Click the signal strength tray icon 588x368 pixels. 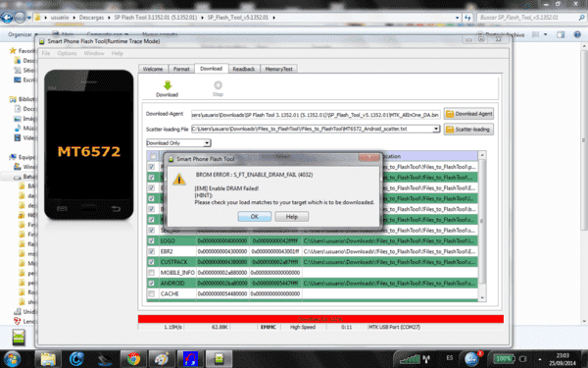click(x=410, y=358)
